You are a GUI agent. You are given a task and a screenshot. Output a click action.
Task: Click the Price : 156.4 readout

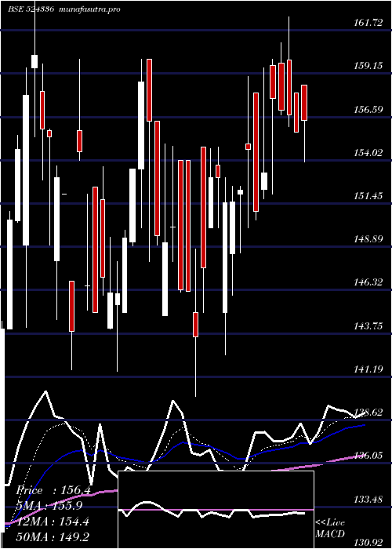[53, 490]
